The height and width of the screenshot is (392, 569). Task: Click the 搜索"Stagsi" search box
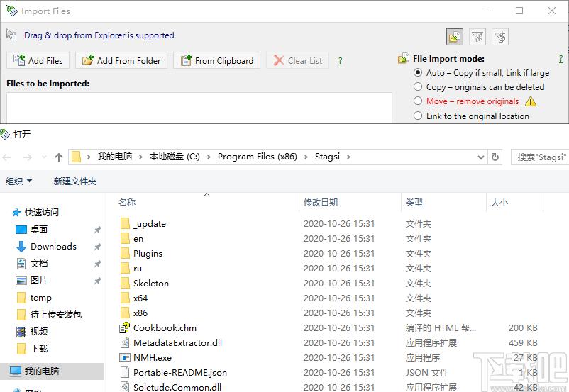[x=541, y=157]
